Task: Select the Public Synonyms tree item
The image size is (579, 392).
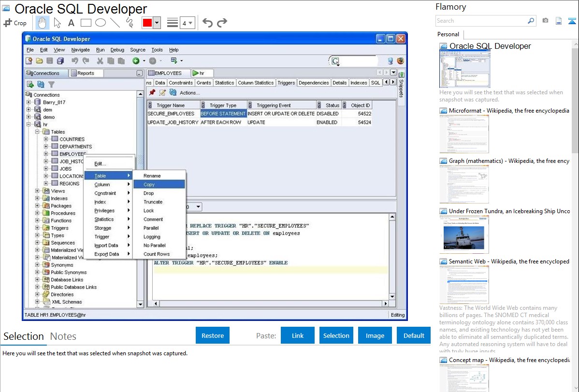Action: [x=68, y=272]
